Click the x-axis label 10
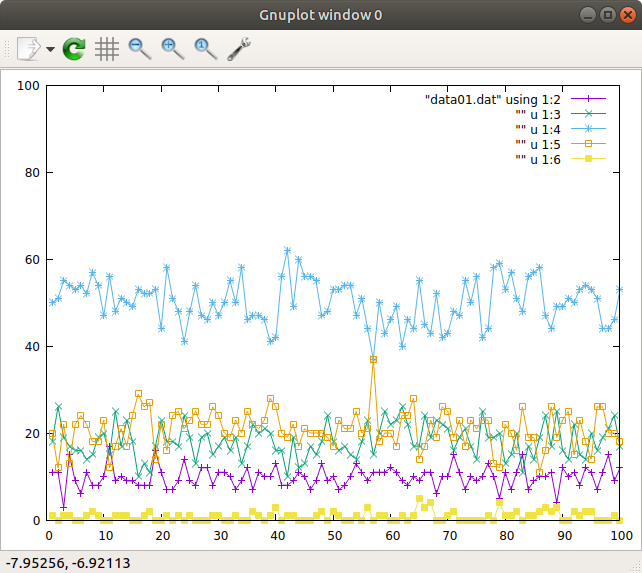Image resolution: width=642 pixels, height=573 pixels. click(106, 536)
